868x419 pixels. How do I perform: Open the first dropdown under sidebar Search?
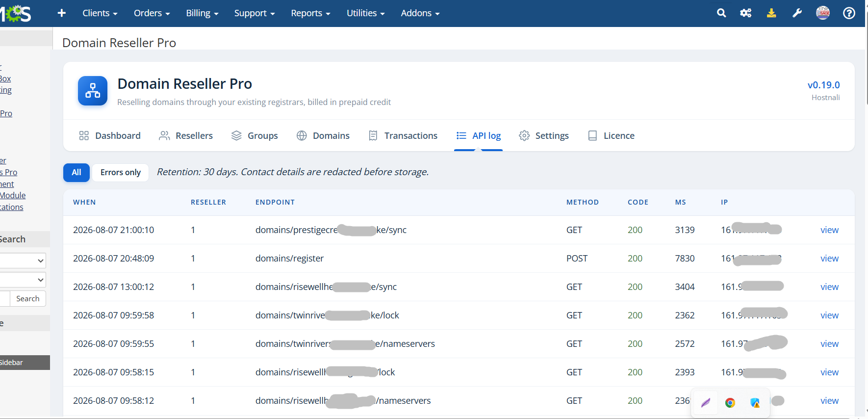pyautogui.click(x=23, y=261)
